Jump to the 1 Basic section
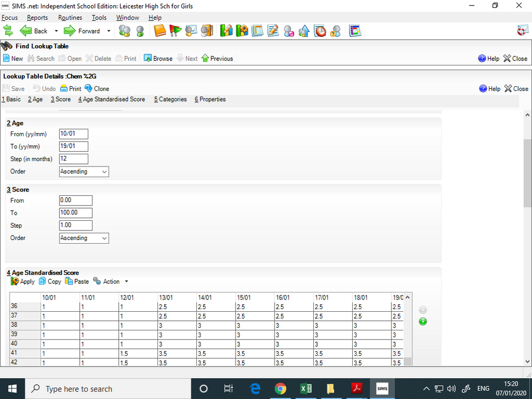 point(11,99)
